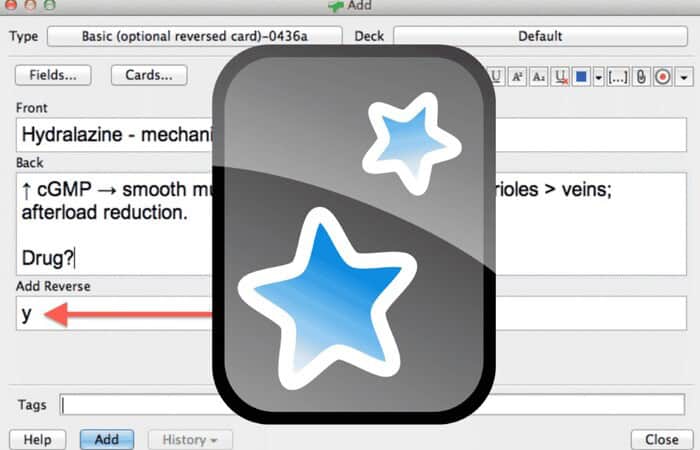
Task: Toggle underline formatting in the editor toolbar
Action: click(496, 77)
